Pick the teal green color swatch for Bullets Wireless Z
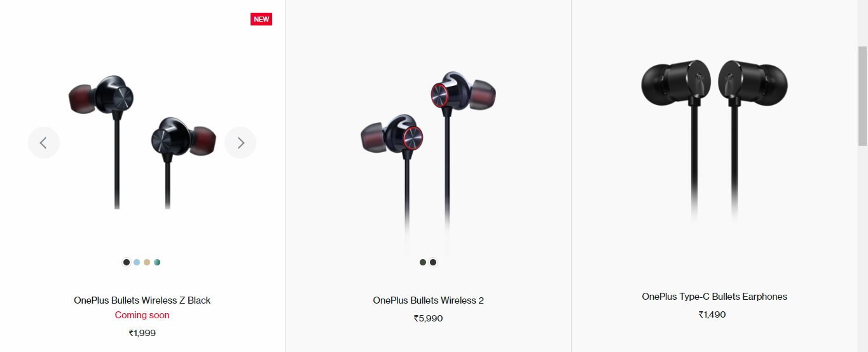This screenshot has height=352, width=868. (157, 262)
